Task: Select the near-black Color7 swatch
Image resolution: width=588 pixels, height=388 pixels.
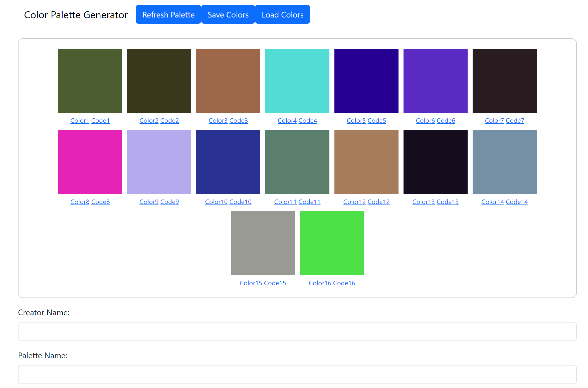Action: [505, 81]
